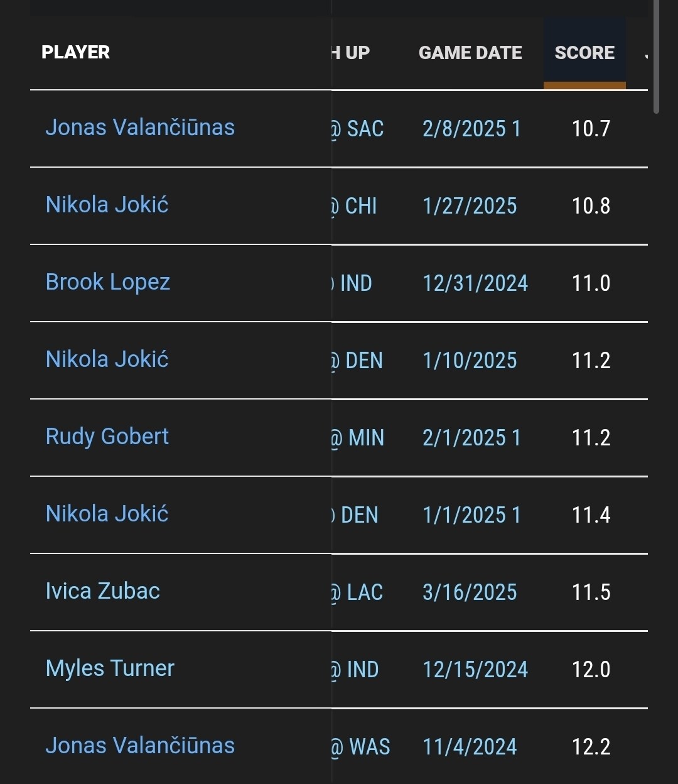Click Nikola Jokić in the 1/27/2025 row

tap(107, 205)
